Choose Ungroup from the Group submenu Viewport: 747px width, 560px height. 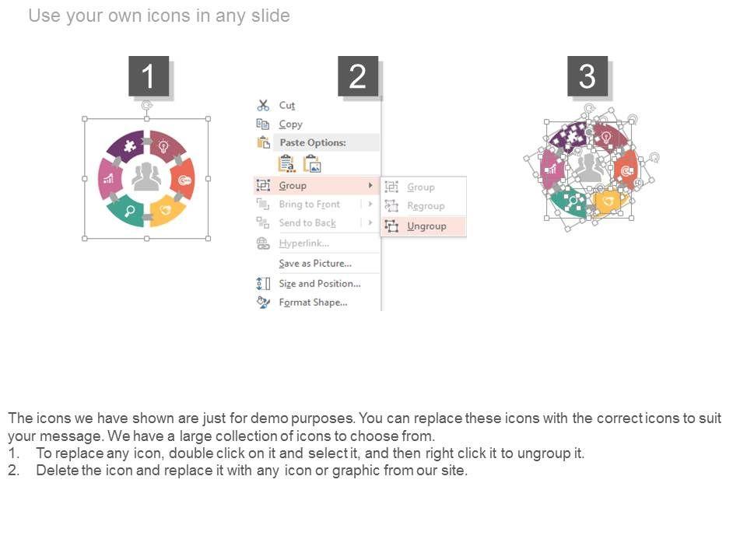point(426,226)
